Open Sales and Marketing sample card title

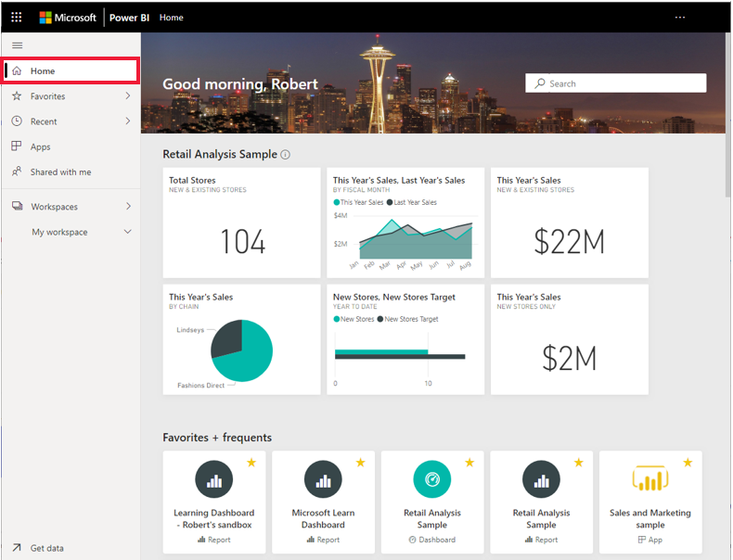[x=650, y=519]
